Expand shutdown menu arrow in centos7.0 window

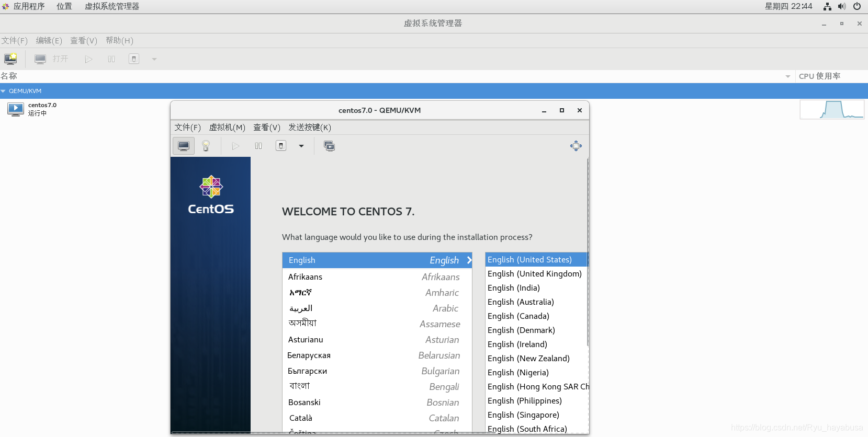(x=301, y=146)
